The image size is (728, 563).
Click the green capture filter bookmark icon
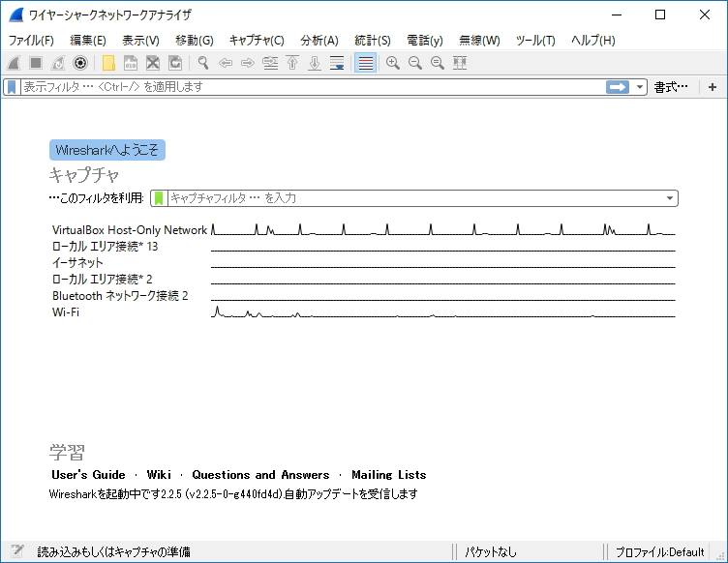click(x=159, y=198)
